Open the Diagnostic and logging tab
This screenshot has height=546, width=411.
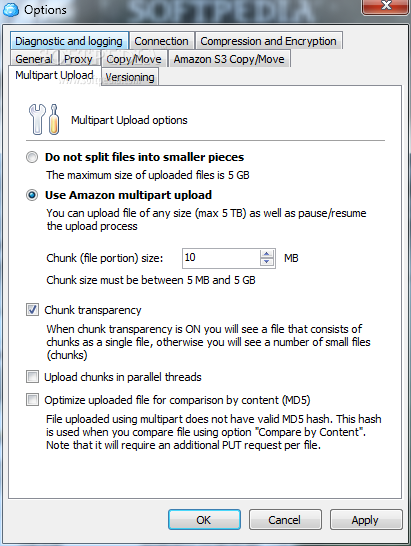click(69, 41)
